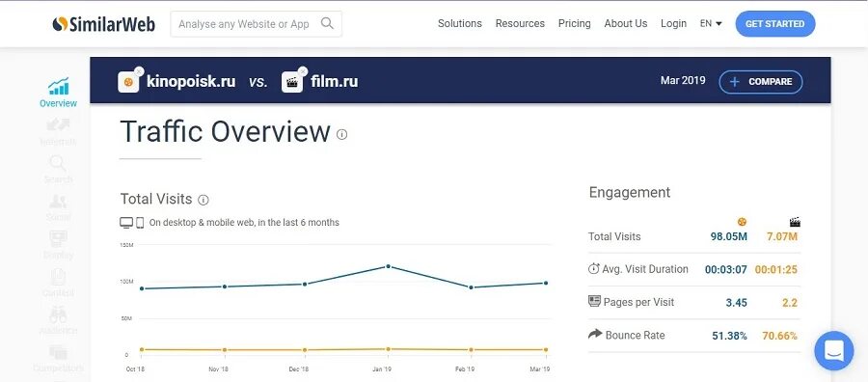Image resolution: width=868 pixels, height=382 pixels.
Task: Click the 2.2 pages per visit value
Action: click(x=790, y=303)
